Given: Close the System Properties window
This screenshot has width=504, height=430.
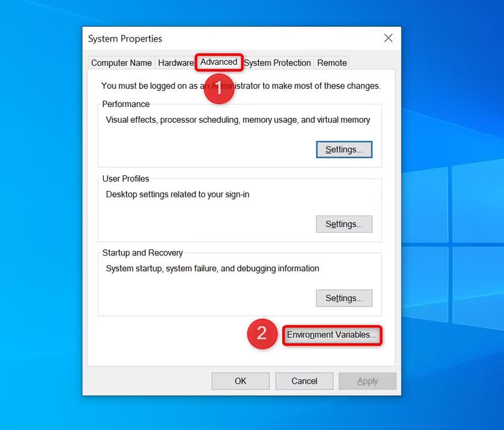Looking at the screenshot, I should click(x=389, y=38).
